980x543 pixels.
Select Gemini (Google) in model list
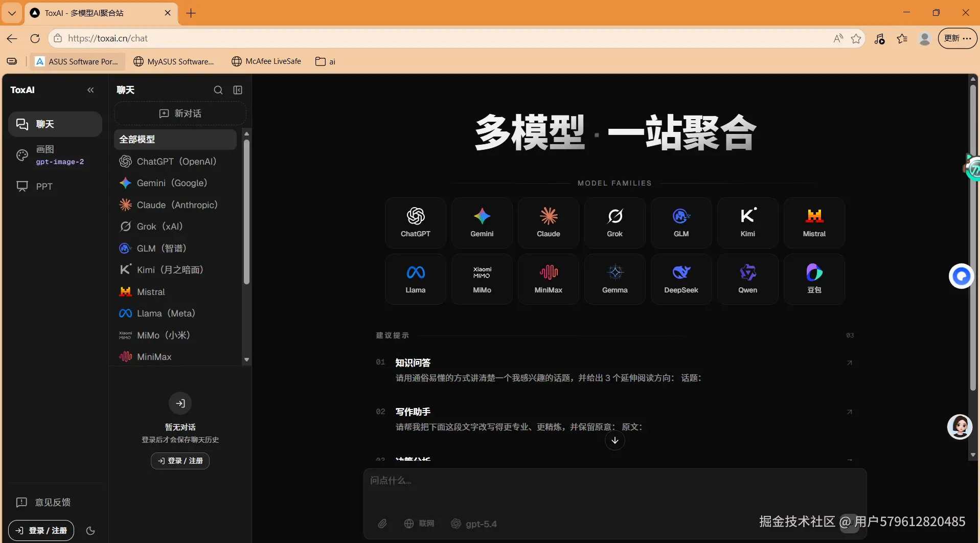175,183
